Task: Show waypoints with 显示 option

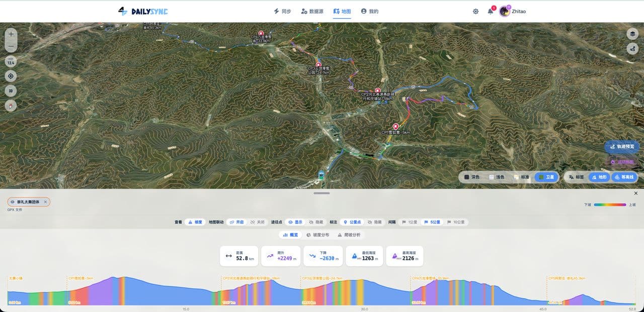Action: tap(295, 222)
